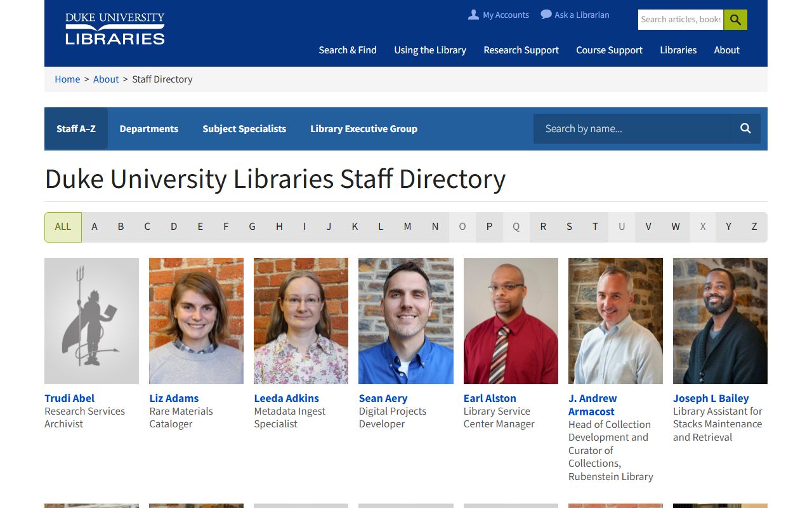Click Earl Alston's staff photo
The image size is (812, 508).
coord(511,321)
